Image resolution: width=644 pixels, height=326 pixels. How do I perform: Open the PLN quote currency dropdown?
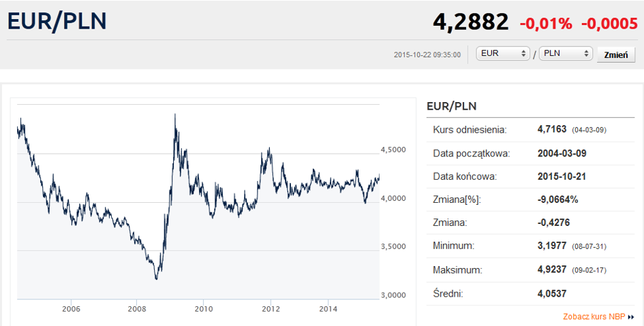click(x=566, y=54)
